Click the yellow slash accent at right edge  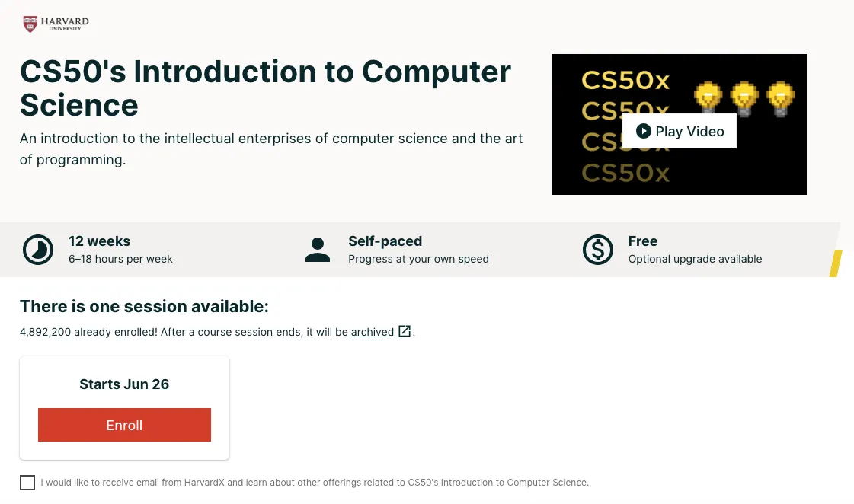coord(836,263)
